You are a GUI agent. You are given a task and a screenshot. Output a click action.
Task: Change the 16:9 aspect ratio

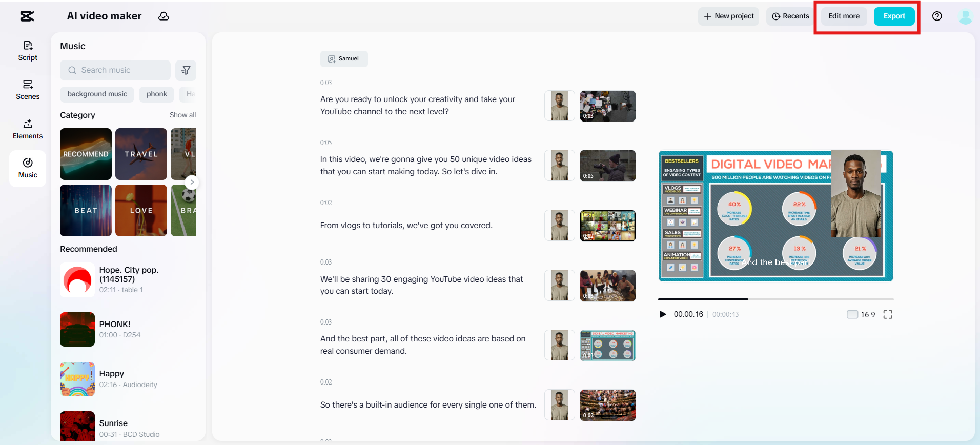pos(861,314)
